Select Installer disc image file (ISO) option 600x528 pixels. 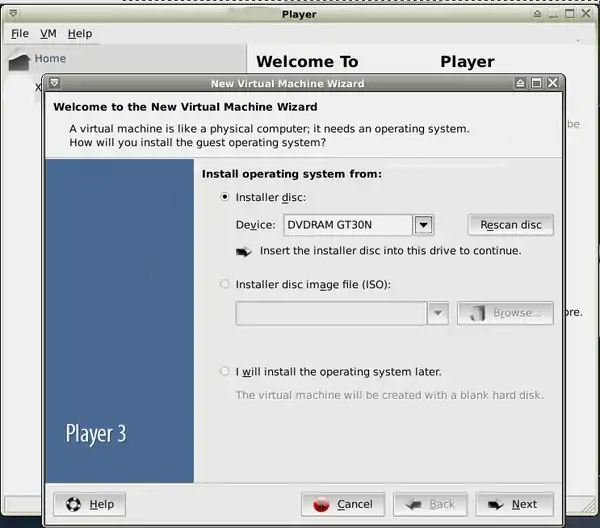pyautogui.click(x=225, y=284)
